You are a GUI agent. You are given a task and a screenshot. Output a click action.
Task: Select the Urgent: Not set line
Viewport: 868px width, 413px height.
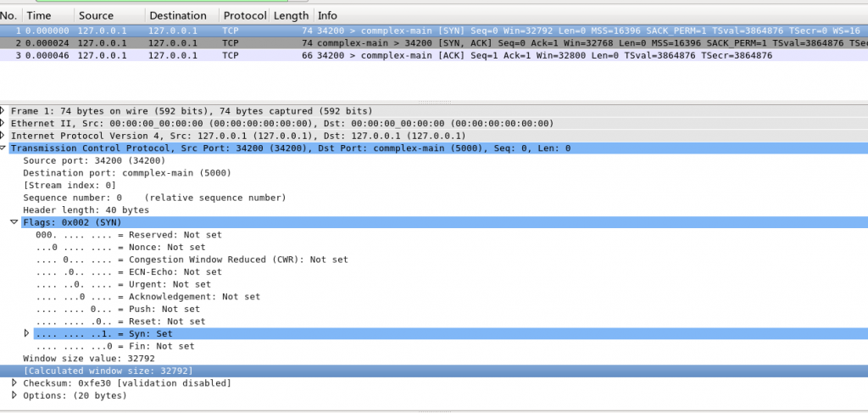point(123,284)
